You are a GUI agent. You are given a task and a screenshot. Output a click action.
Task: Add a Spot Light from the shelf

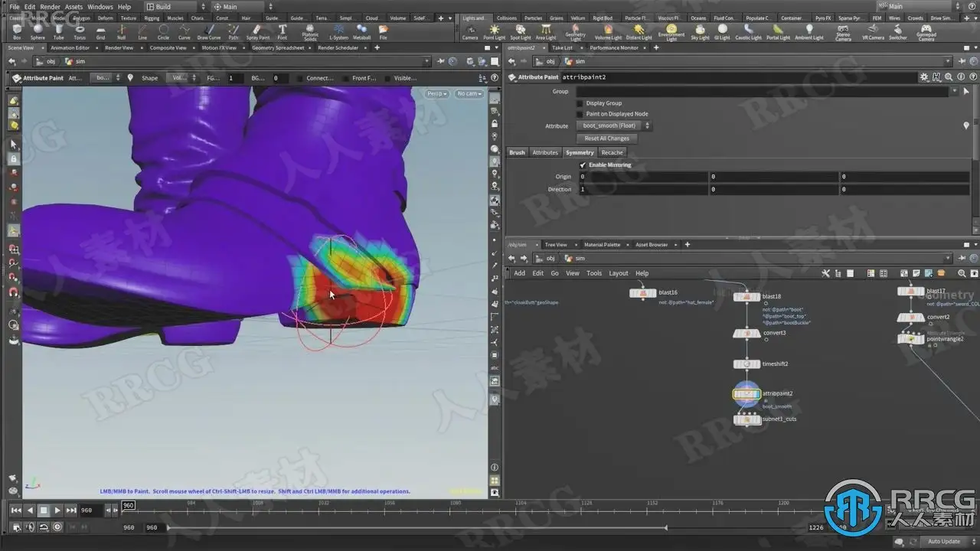tap(521, 31)
